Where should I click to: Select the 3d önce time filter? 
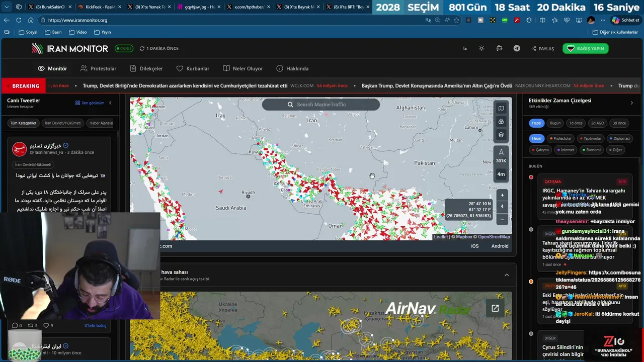[619, 123]
